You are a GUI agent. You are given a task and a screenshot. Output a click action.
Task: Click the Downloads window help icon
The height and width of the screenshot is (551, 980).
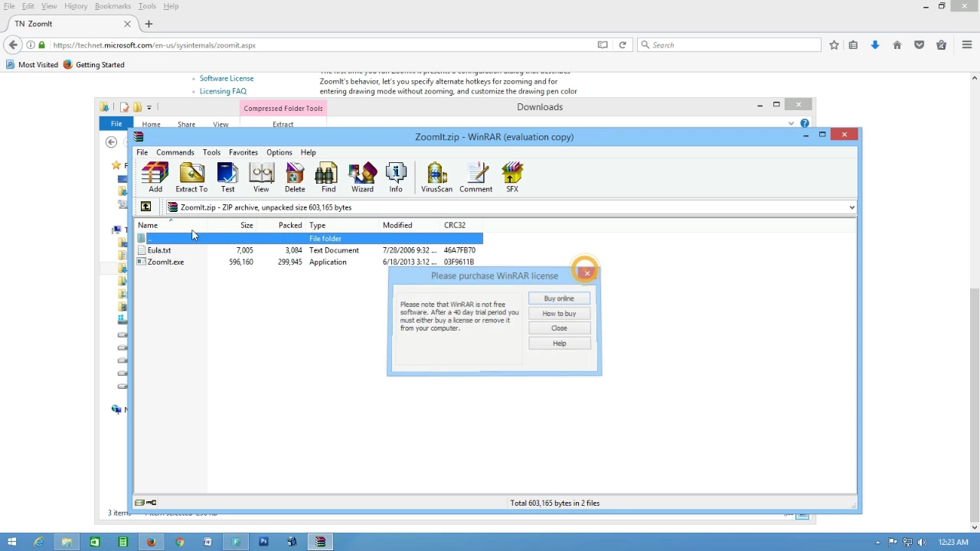point(805,123)
